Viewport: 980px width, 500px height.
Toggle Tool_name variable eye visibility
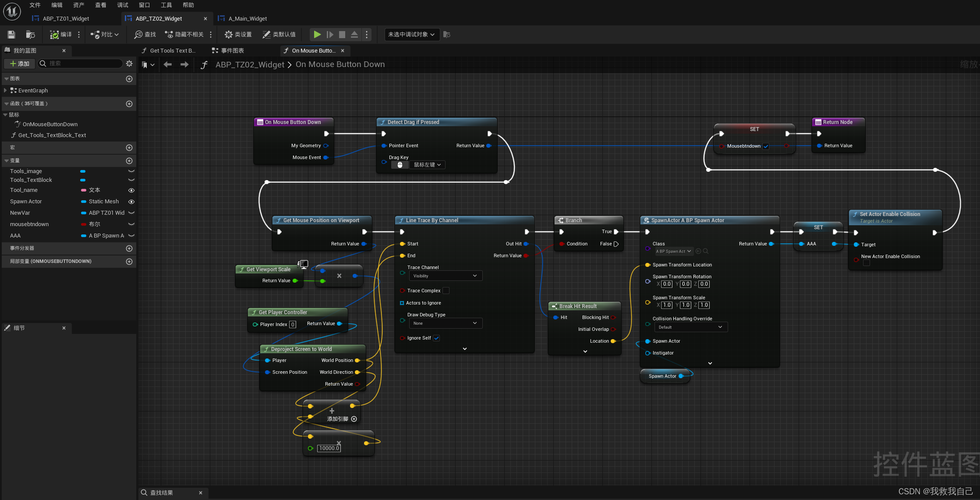tap(131, 190)
